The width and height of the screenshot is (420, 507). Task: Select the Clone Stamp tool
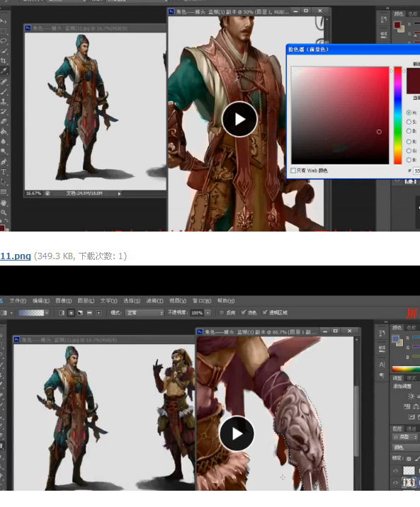tap(4, 101)
